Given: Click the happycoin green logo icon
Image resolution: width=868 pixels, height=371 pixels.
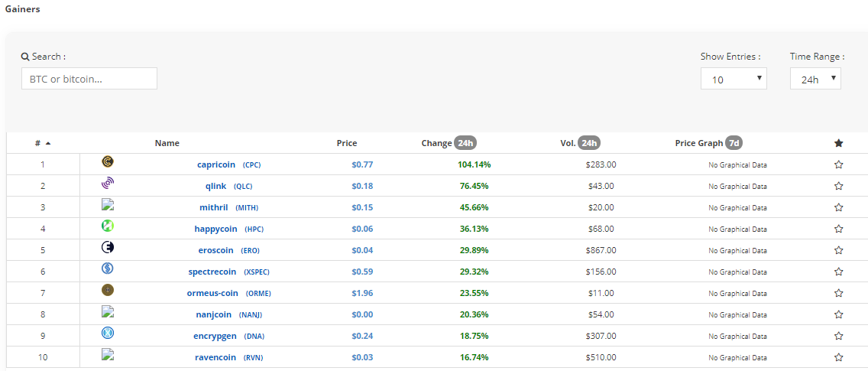Looking at the screenshot, I should click(x=108, y=226).
